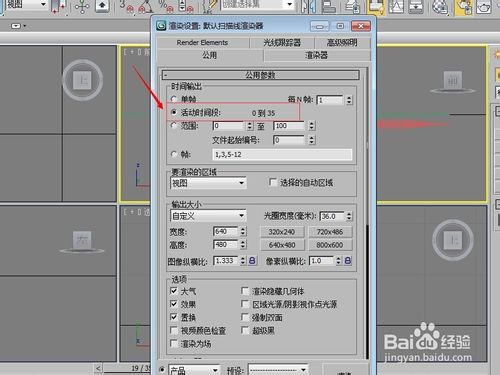
Task: Open the 输出大小 自定义 dropdown
Action: coord(208,216)
